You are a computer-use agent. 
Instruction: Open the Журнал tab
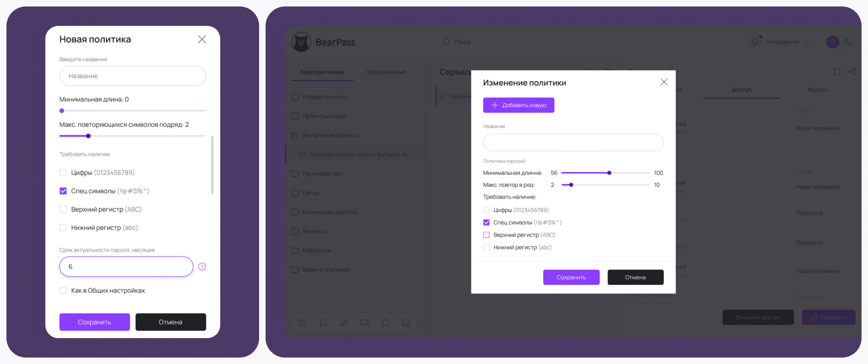817,90
